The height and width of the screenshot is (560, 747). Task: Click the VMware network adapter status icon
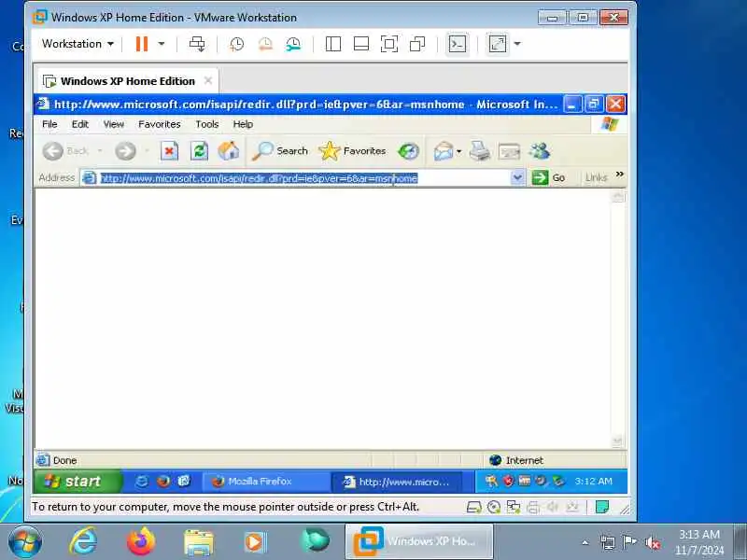(513, 508)
